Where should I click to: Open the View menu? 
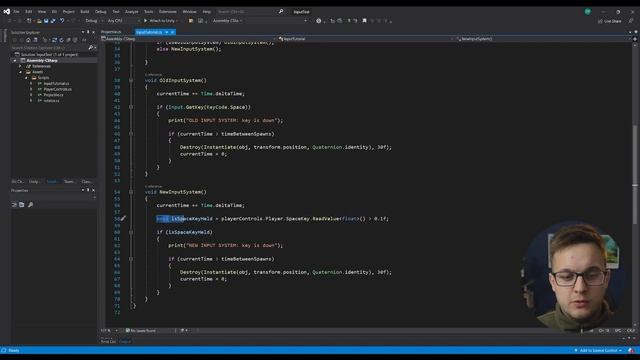coord(42,12)
